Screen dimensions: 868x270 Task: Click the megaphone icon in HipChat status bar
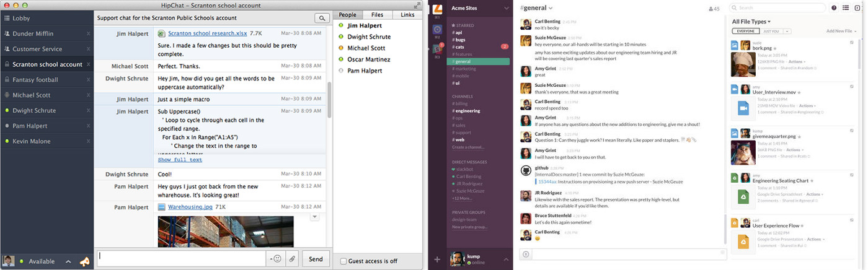tap(84, 261)
